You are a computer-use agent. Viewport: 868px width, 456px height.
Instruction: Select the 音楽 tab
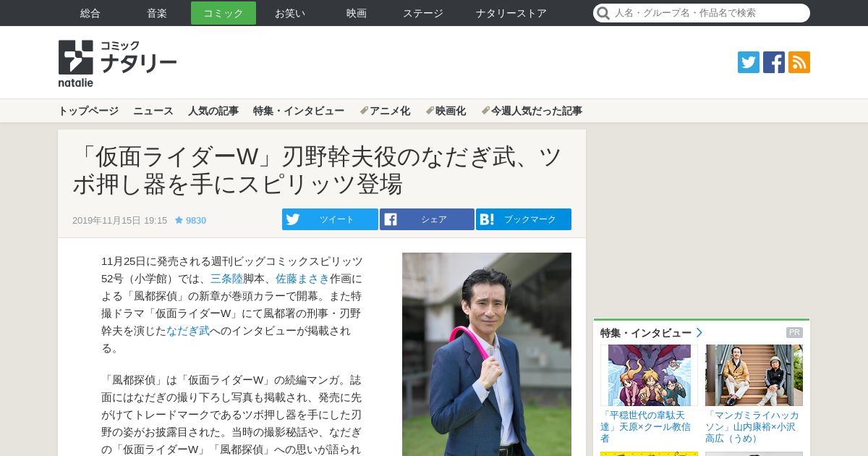(157, 13)
